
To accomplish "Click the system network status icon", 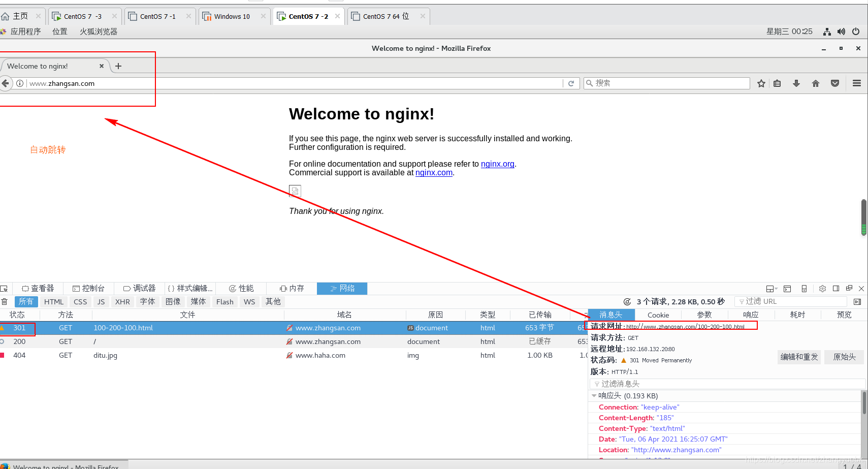I will tap(827, 32).
